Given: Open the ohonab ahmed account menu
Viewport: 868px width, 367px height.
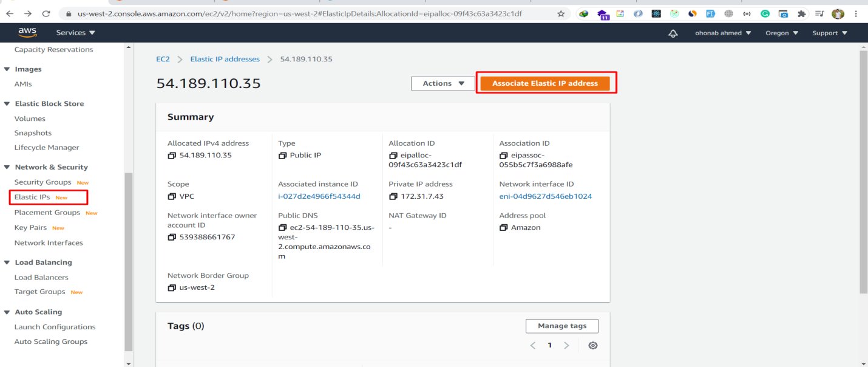Looking at the screenshot, I should point(723,33).
